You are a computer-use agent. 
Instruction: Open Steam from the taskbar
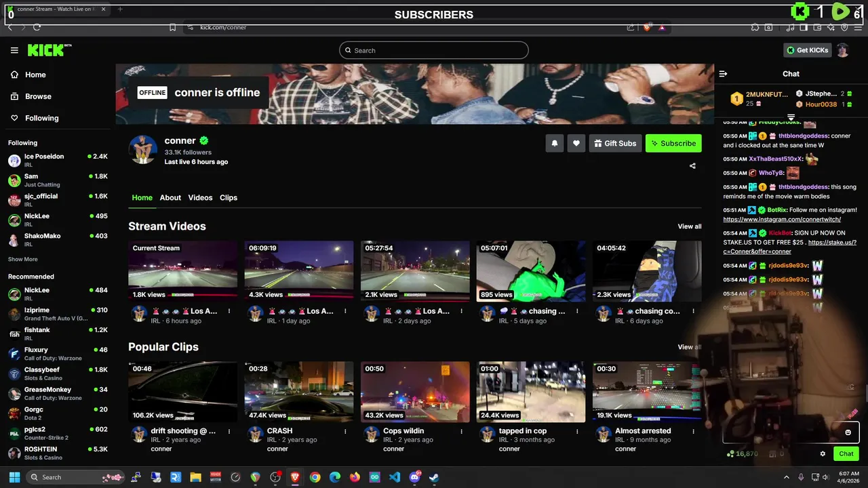click(x=434, y=477)
